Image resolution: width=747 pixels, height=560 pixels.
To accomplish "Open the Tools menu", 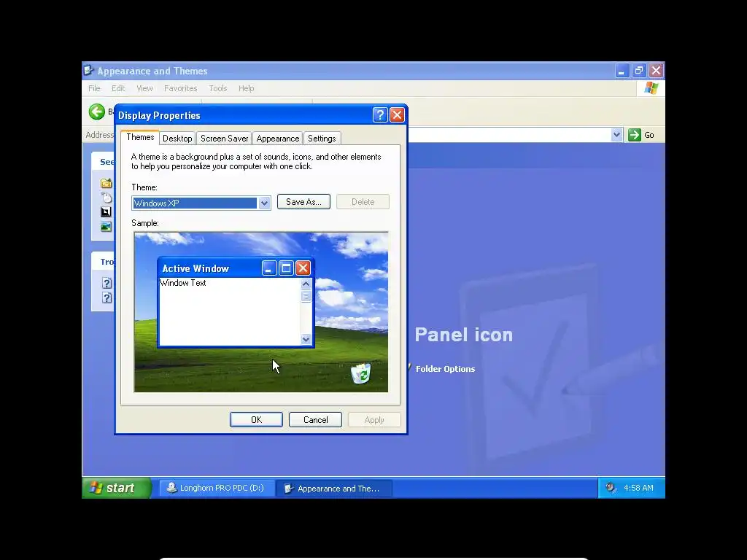I will coord(217,88).
